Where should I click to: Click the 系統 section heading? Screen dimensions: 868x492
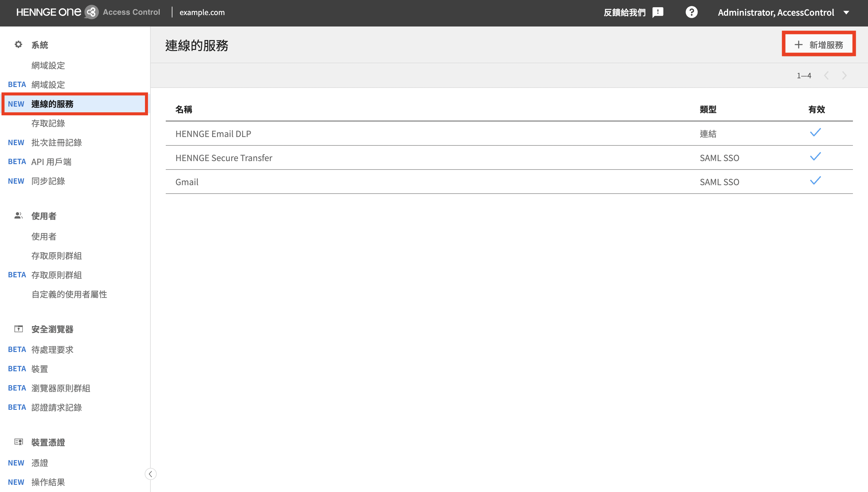(39, 45)
